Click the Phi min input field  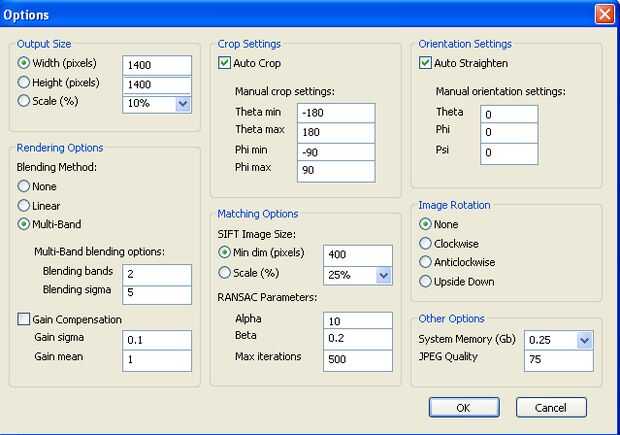[x=336, y=152]
